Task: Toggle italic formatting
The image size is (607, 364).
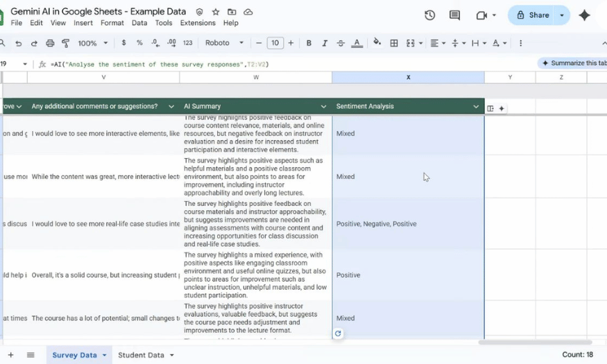Action: tap(325, 43)
